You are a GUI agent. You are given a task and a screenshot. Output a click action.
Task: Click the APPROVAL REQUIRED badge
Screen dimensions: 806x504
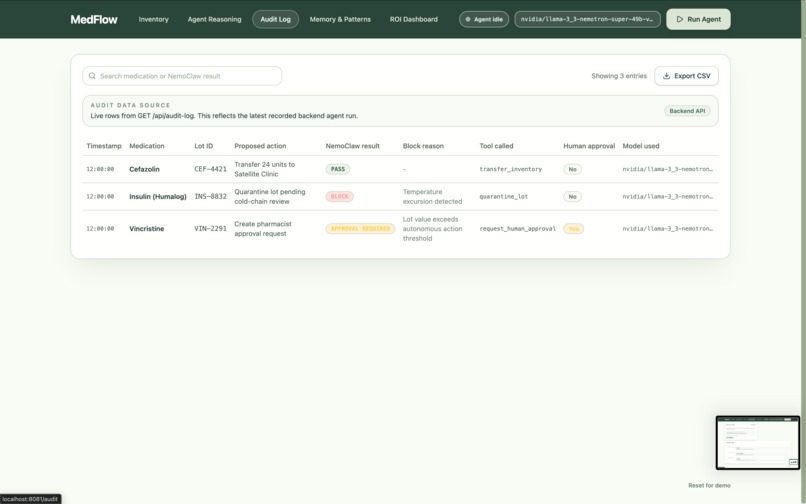(360, 229)
